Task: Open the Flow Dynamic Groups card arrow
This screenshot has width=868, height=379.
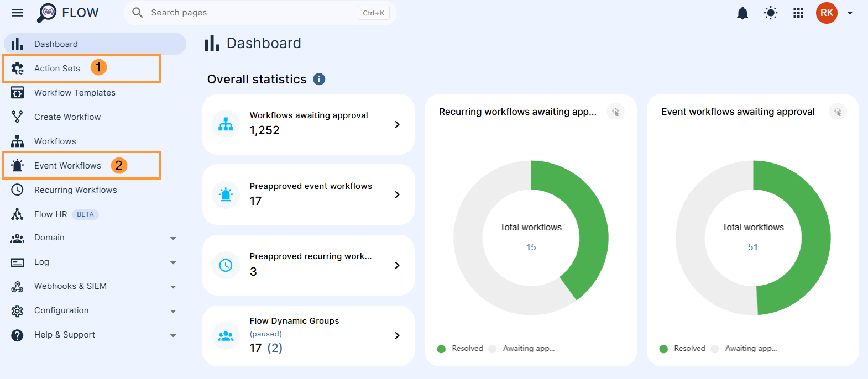Action: (x=397, y=335)
